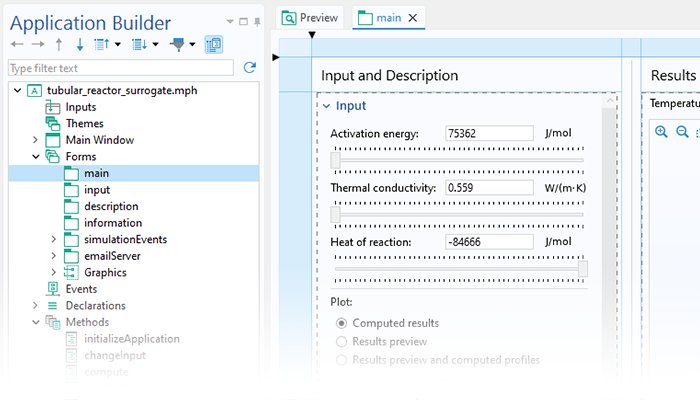
Task: Click zoom out icon in Results panel
Action: click(682, 132)
